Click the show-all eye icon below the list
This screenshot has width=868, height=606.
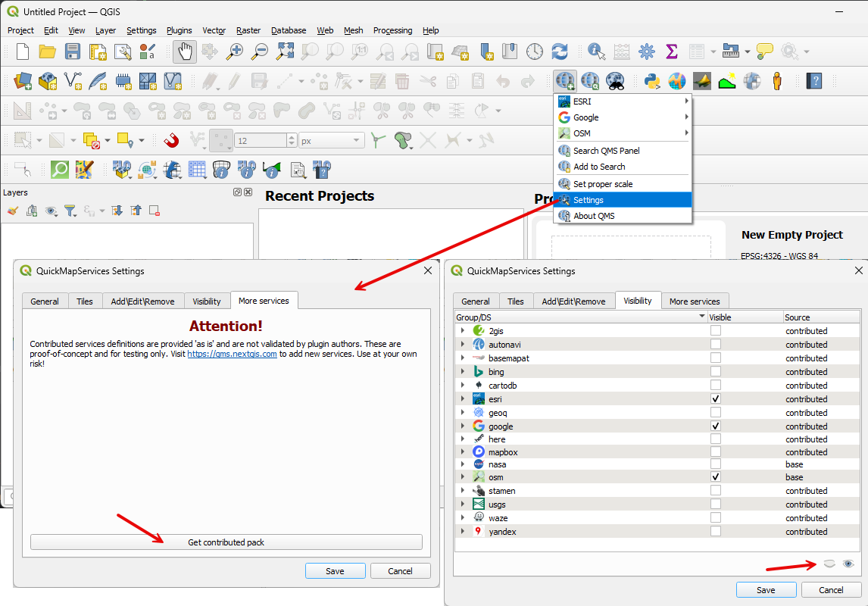(848, 564)
